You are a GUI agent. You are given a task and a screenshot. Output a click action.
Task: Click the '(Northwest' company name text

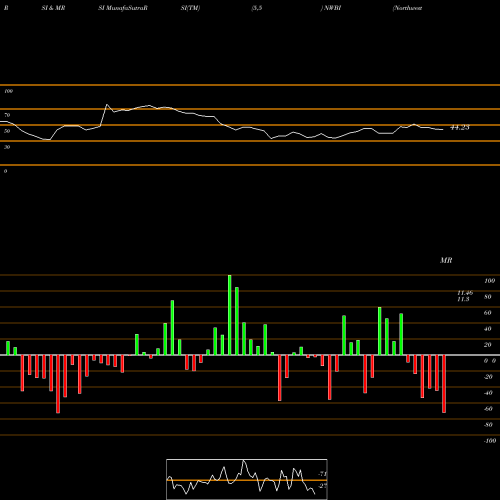(x=407, y=8)
